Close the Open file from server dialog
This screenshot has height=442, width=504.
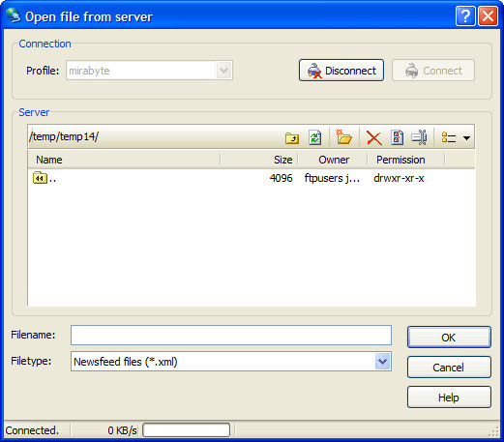488,15
